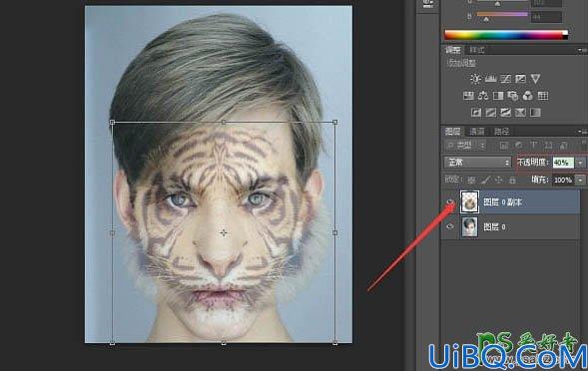Select the 图层 0 副本 layer name
This screenshot has width=588, height=371.
(x=502, y=202)
